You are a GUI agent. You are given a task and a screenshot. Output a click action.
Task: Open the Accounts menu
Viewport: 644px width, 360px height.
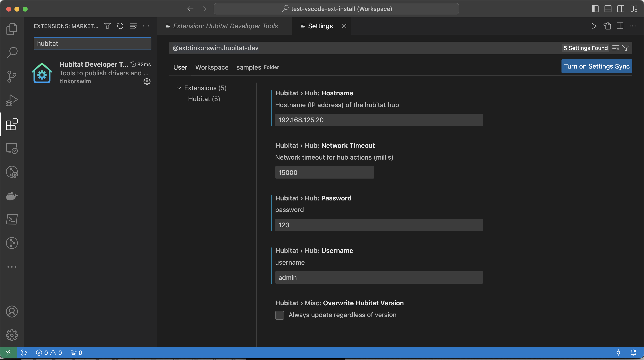(12, 311)
